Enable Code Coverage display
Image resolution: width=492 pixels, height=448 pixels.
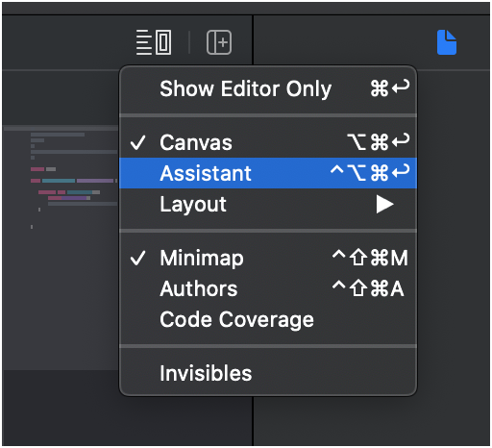(268, 319)
